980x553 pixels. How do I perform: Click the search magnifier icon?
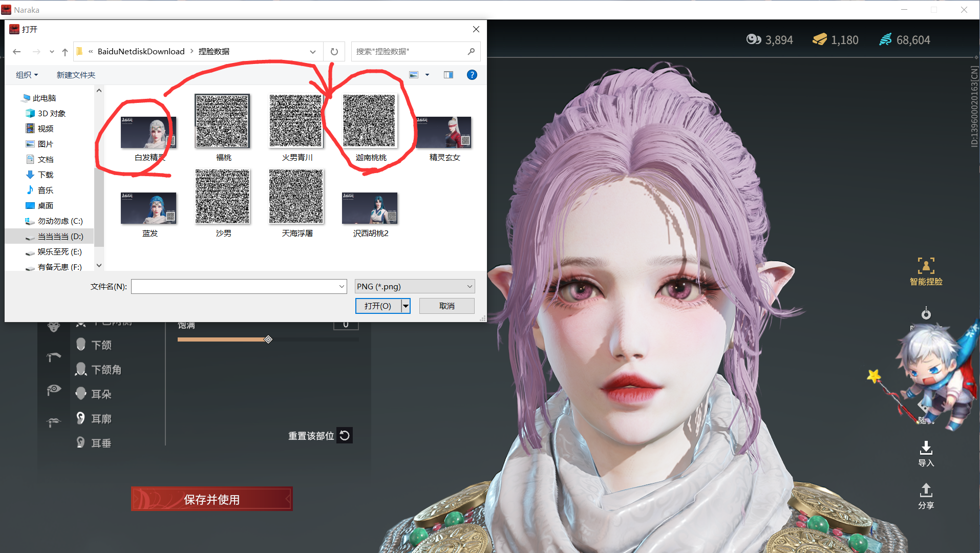coord(471,51)
